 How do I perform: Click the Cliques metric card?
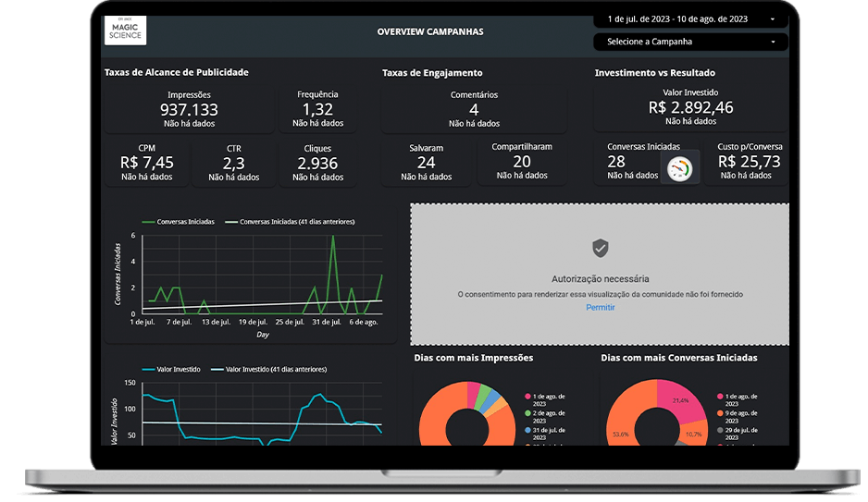point(317,162)
